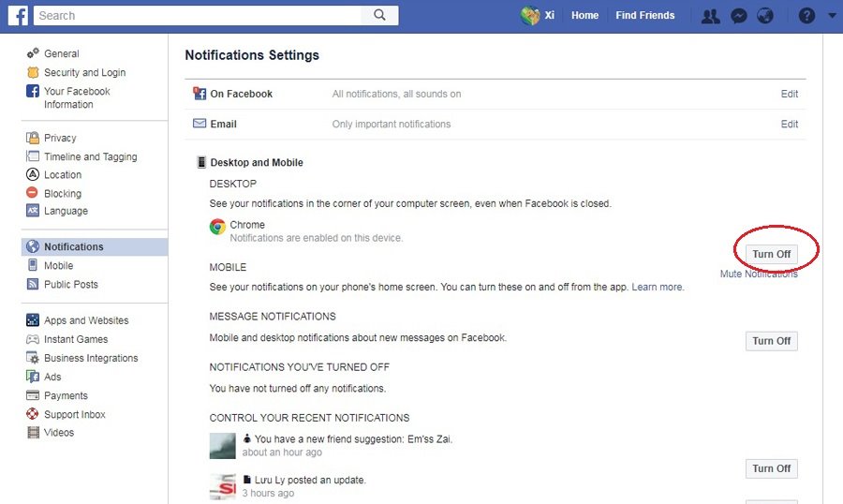Select Blocking in the settings sidebar
843x504 pixels.
[63, 193]
